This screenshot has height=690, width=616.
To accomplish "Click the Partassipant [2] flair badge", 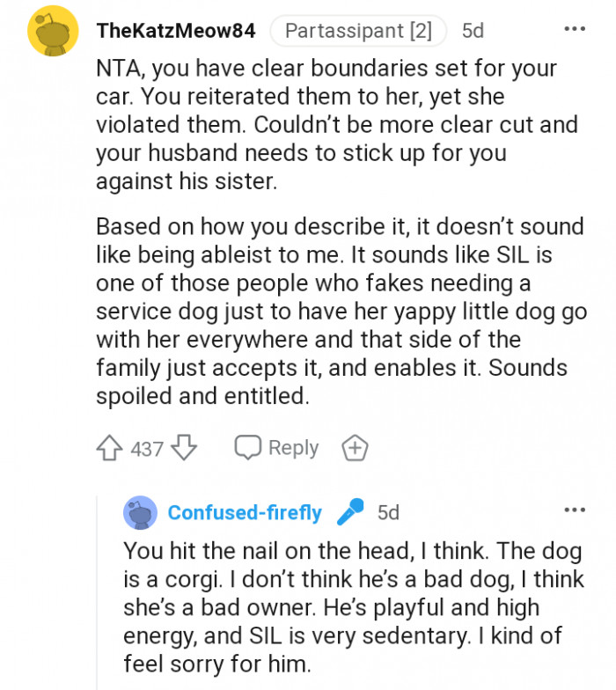I will pyautogui.click(x=358, y=31).
